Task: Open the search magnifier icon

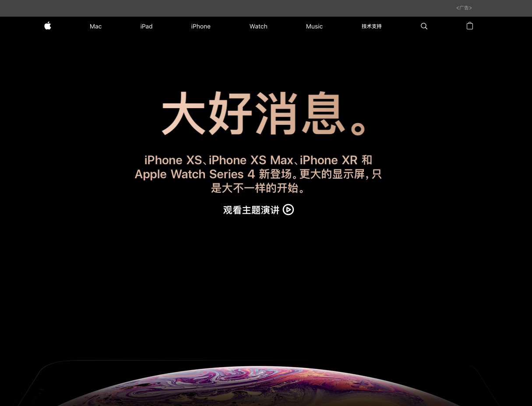Action: point(424,26)
